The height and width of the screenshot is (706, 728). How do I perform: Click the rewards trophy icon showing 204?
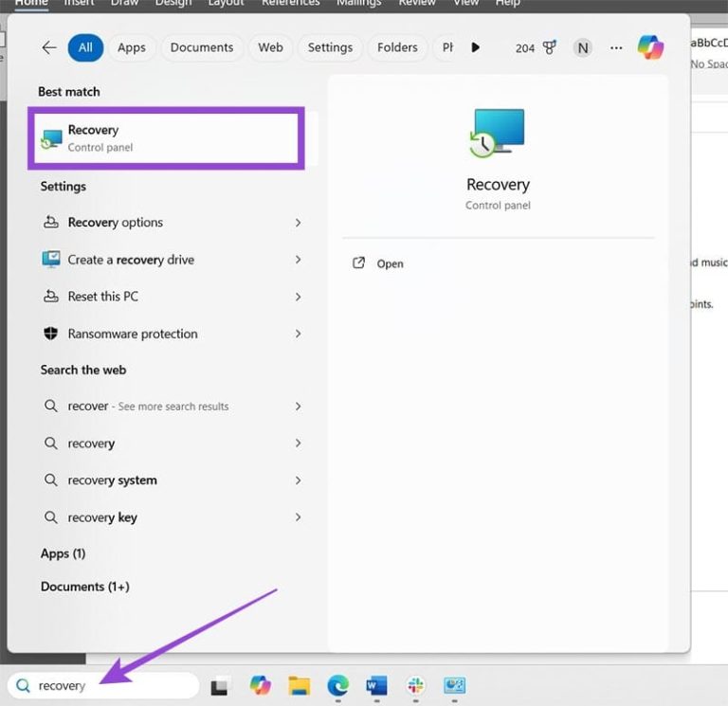pyautogui.click(x=549, y=47)
